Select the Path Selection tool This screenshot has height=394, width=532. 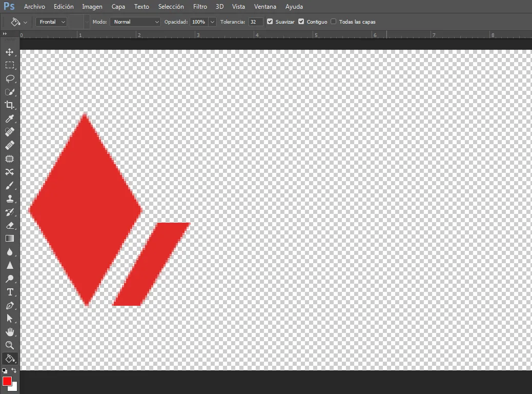tap(10, 319)
